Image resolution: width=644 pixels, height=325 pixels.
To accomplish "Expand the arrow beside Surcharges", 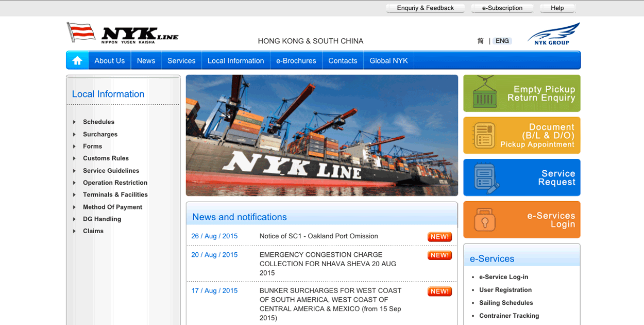I will click(74, 135).
